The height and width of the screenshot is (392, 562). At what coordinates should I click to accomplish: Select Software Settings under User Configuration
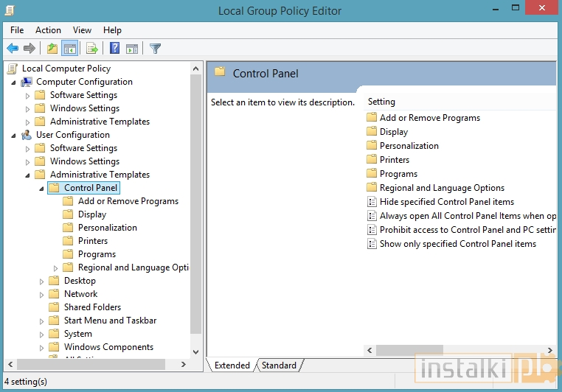pyautogui.click(x=83, y=148)
